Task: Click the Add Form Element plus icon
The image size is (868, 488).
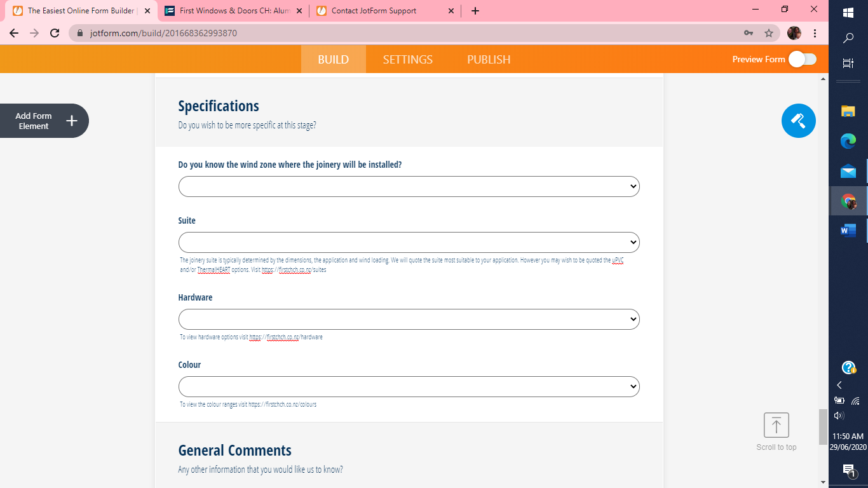Action: tap(72, 120)
